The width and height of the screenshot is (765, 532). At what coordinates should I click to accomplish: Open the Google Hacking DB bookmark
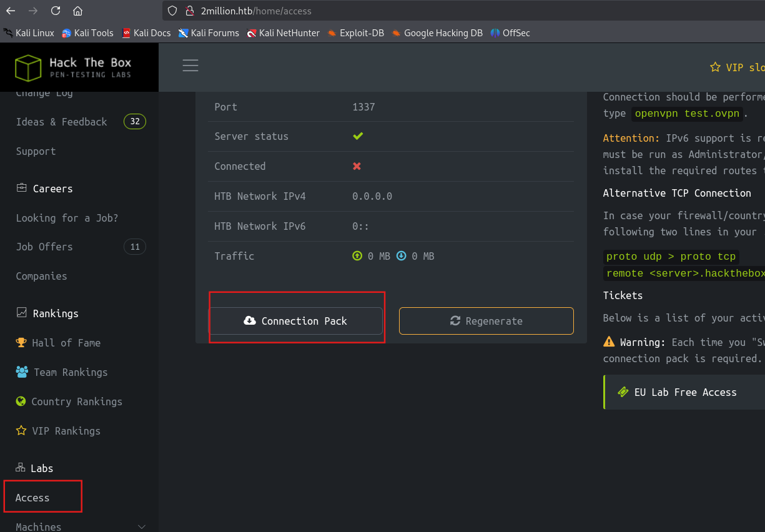[x=437, y=33]
